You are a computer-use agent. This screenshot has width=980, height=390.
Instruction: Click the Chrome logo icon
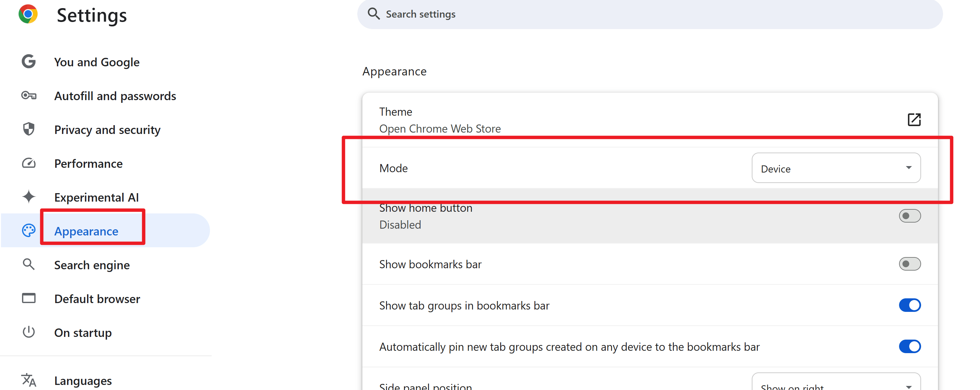pos(28,15)
